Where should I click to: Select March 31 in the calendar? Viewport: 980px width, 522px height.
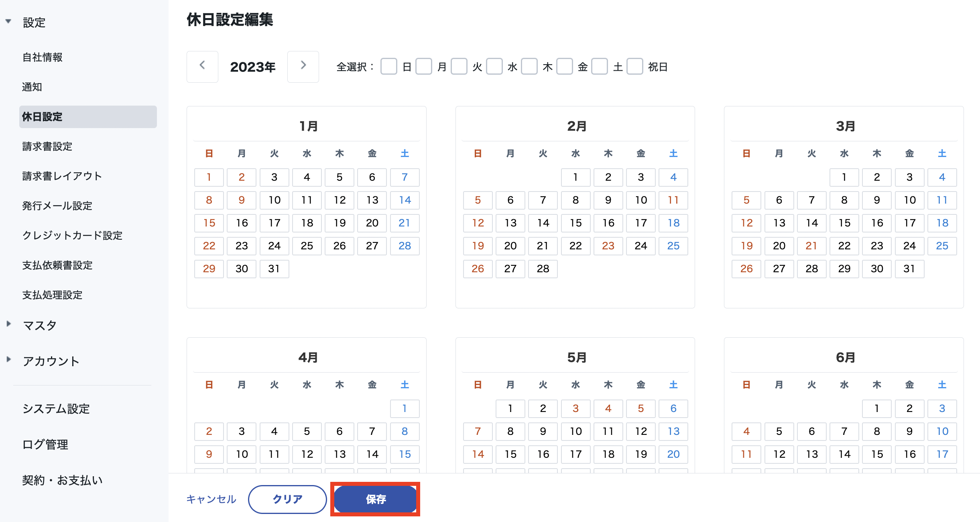click(909, 269)
